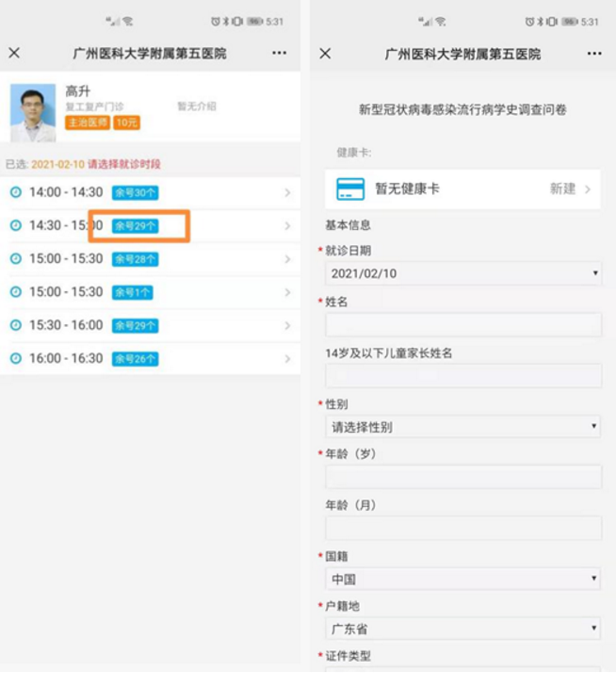Image resolution: width=616 pixels, height=673 pixels.
Task: Tap the 余号1个 availability badge
Action: pos(132,292)
